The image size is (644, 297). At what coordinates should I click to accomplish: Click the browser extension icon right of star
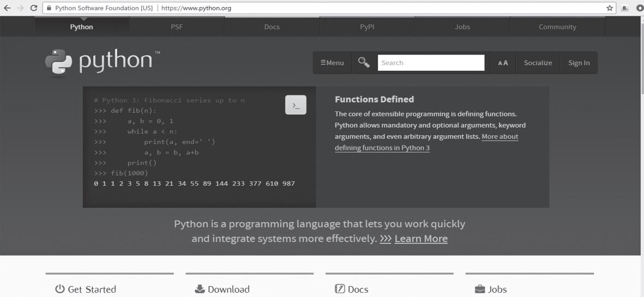tap(625, 8)
